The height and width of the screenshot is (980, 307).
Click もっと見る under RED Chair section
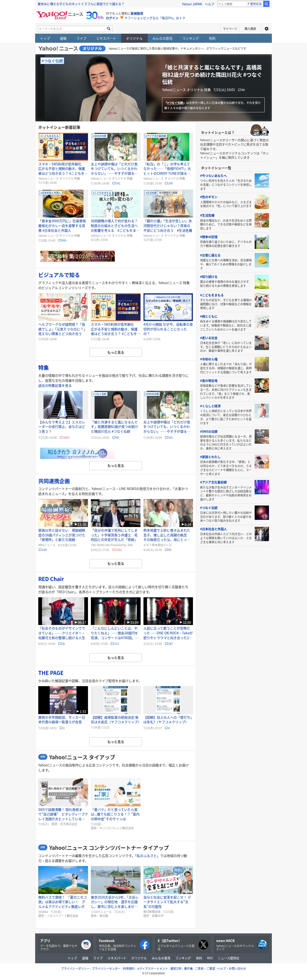[x=116, y=657]
